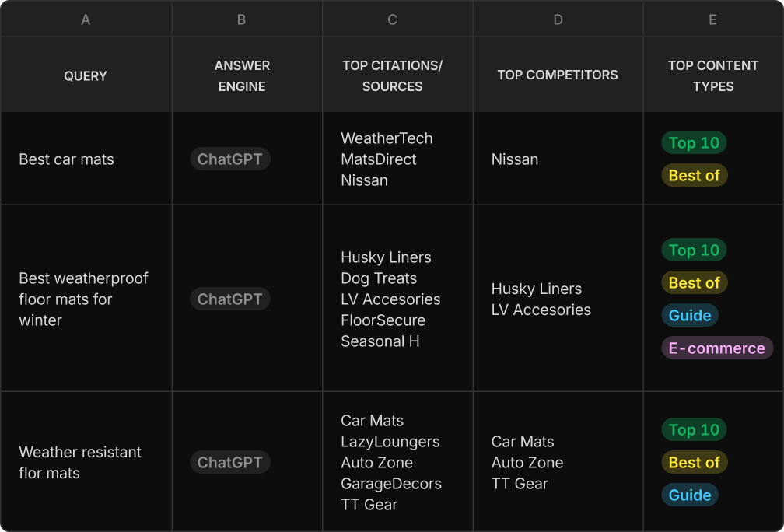
Task: Click ChatGPT tag in Weather resistant row
Action: (x=230, y=463)
